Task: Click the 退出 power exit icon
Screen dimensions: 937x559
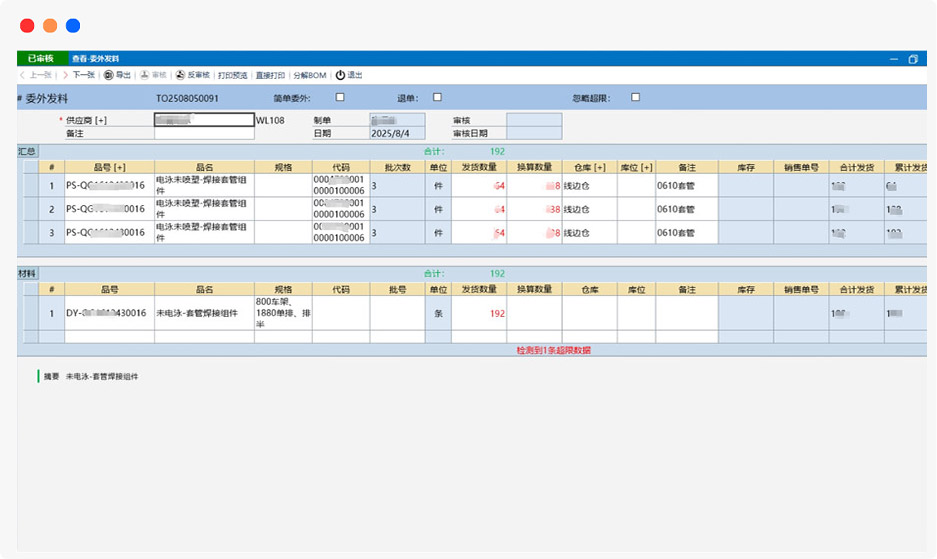Action: click(340, 75)
